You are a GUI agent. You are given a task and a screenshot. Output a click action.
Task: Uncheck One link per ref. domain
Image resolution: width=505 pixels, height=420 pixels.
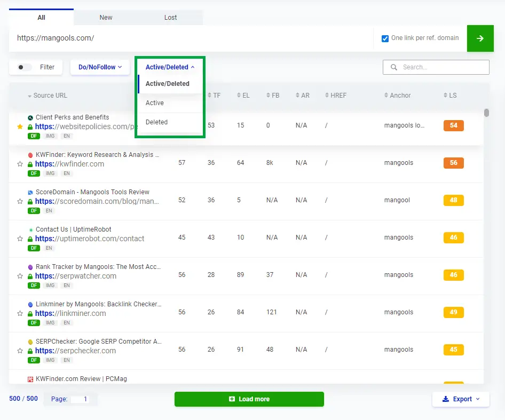point(385,38)
